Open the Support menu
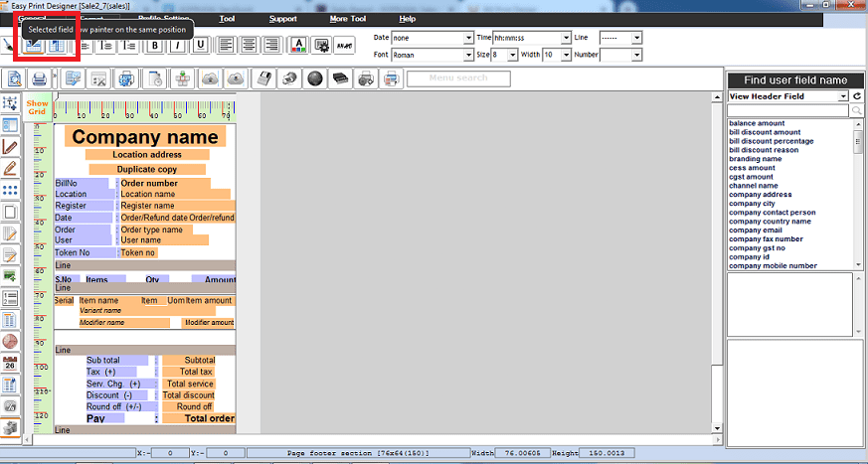The image size is (868, 464). coord(283,19)
